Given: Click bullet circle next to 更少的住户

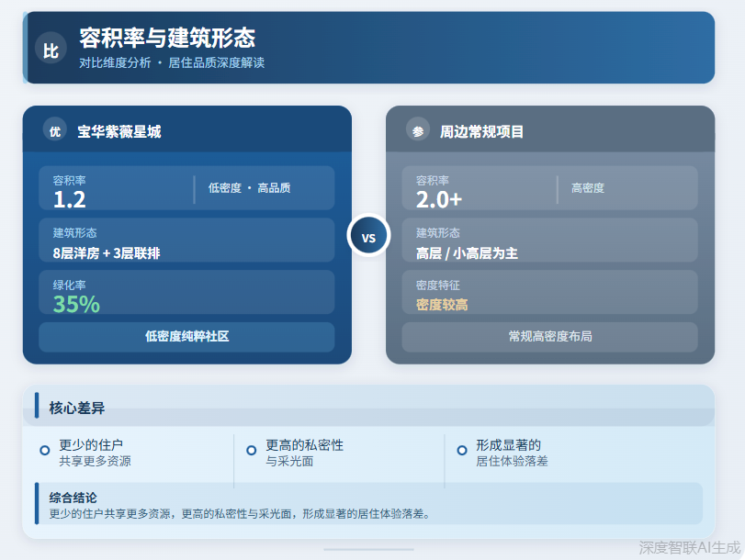Looking at the screenshot, I should point(45,450).
